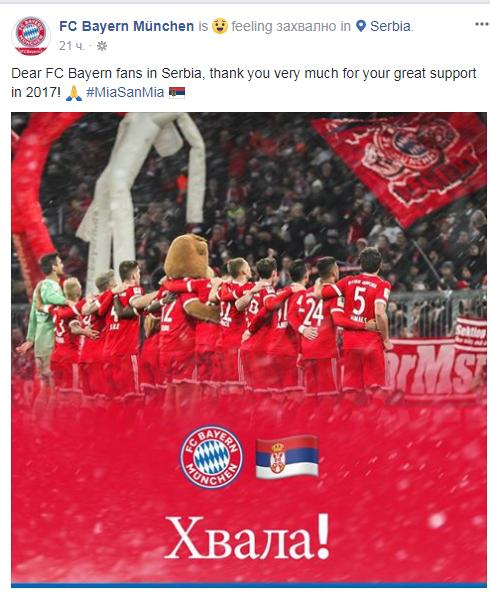Click the FC Bayern München crest in image

pos(211,456)
